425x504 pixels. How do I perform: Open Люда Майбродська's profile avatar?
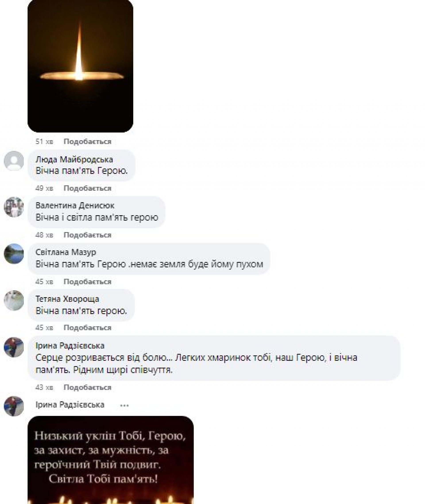click(14, 161)
